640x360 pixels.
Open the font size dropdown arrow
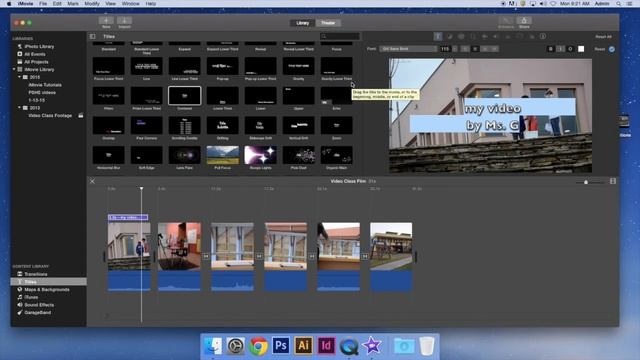point(455,49)
